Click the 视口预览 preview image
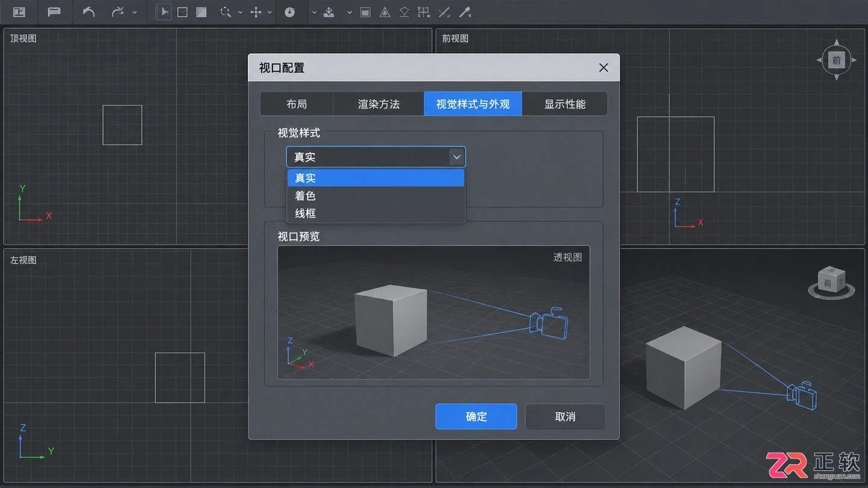Image resolution: width=868 pixels, height=488 pixels. (x=433, y=313)
